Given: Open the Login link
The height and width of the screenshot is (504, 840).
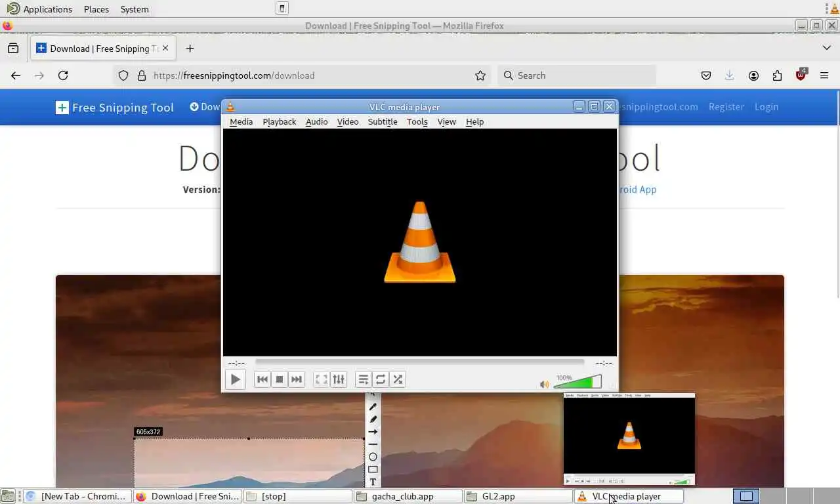Looking at the screenshot, I should tap(766, 107).
